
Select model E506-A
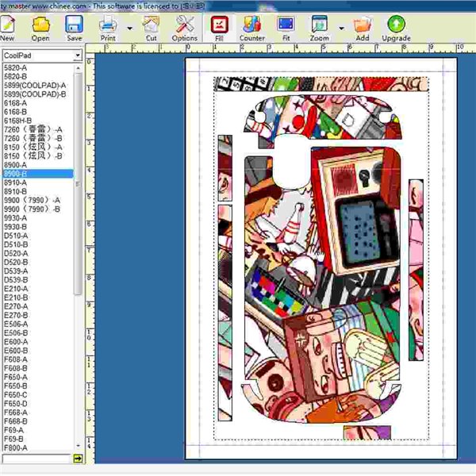(16, 324)
